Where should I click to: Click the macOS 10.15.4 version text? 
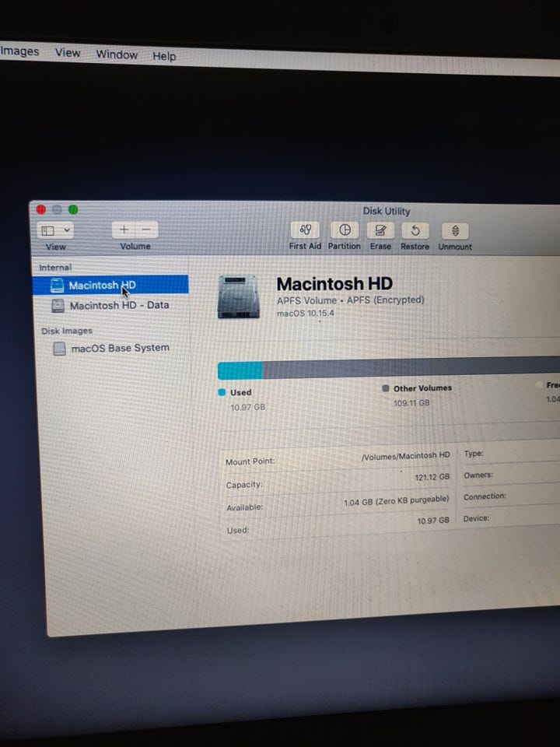(x=305, y=313)
